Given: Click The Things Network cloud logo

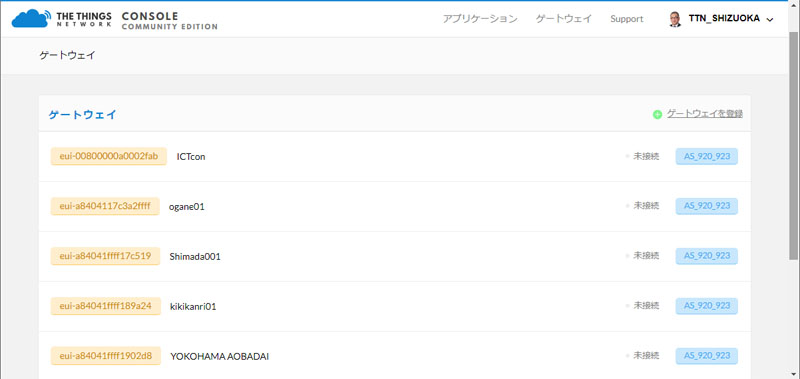Looking at the screenshot, I should pos(31,18).
